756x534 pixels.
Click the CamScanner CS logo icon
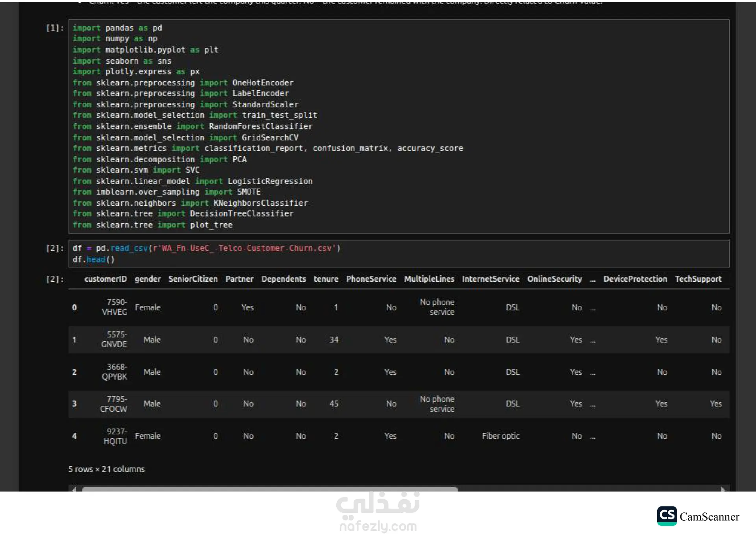667,516
